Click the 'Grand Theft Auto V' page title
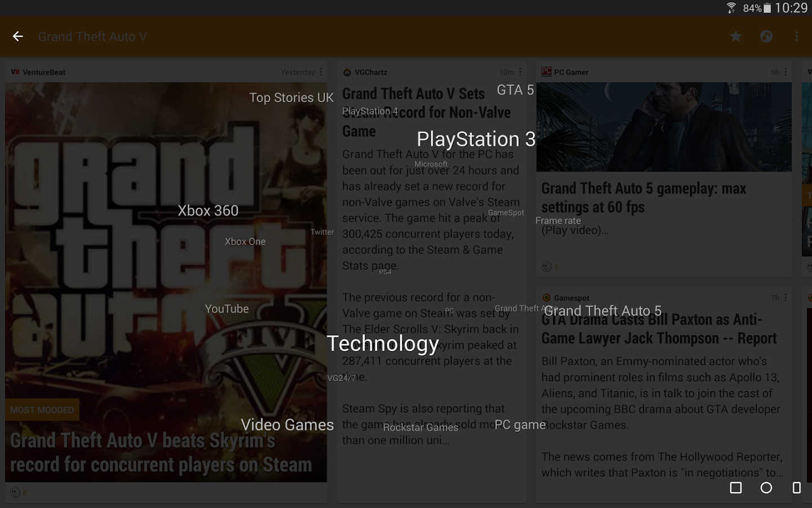 point(92,37)
